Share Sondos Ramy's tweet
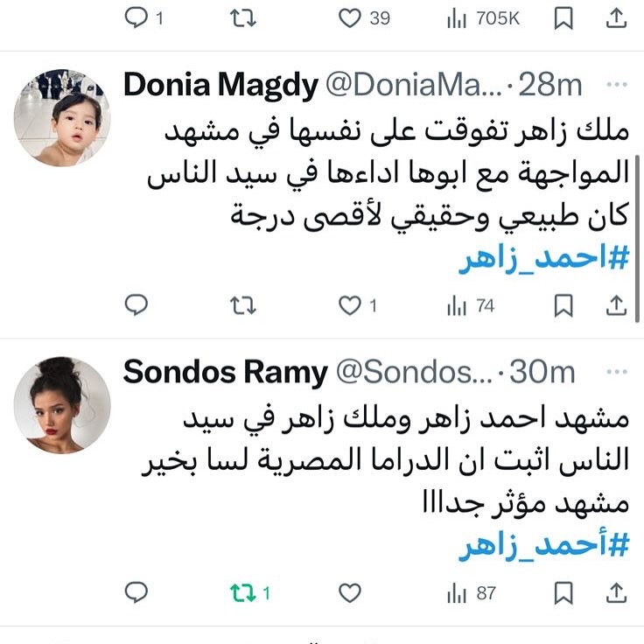 (616, 592)
